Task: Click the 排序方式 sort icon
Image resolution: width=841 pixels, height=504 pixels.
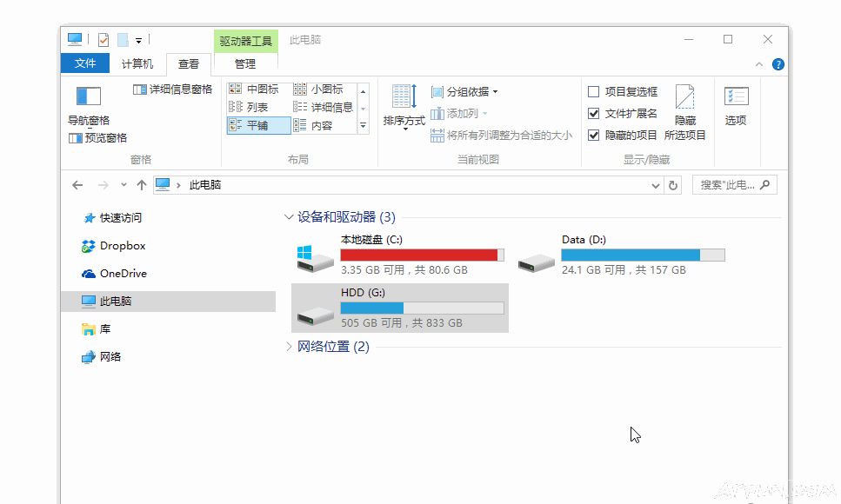Action: click(404, 97)
